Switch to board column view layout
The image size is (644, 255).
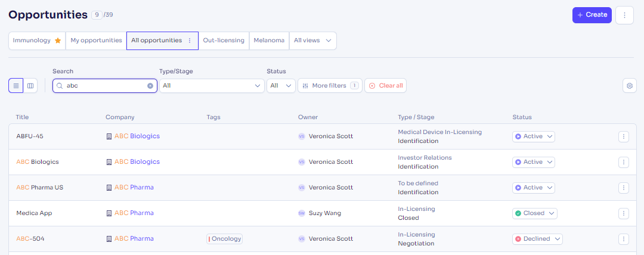click(30, 86)
